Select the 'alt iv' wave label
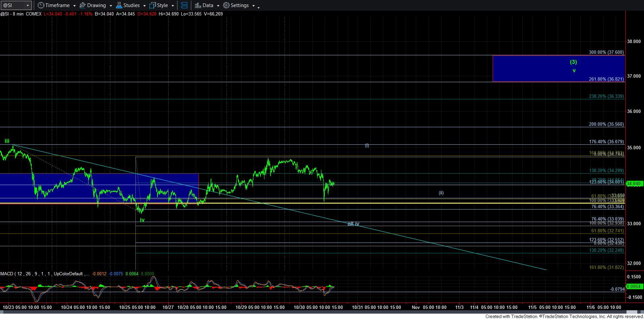Screen dimensions: 644x319 [353, 224]
